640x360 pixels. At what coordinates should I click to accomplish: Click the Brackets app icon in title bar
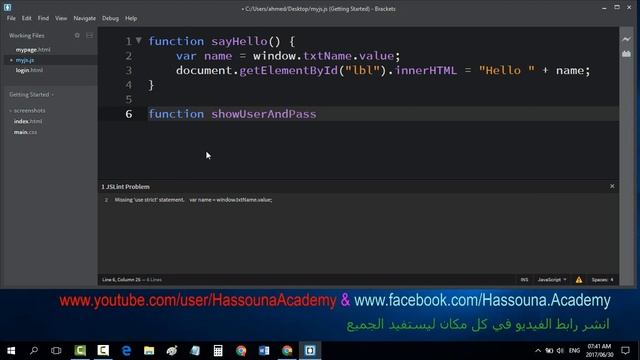(x=7, y=7)
